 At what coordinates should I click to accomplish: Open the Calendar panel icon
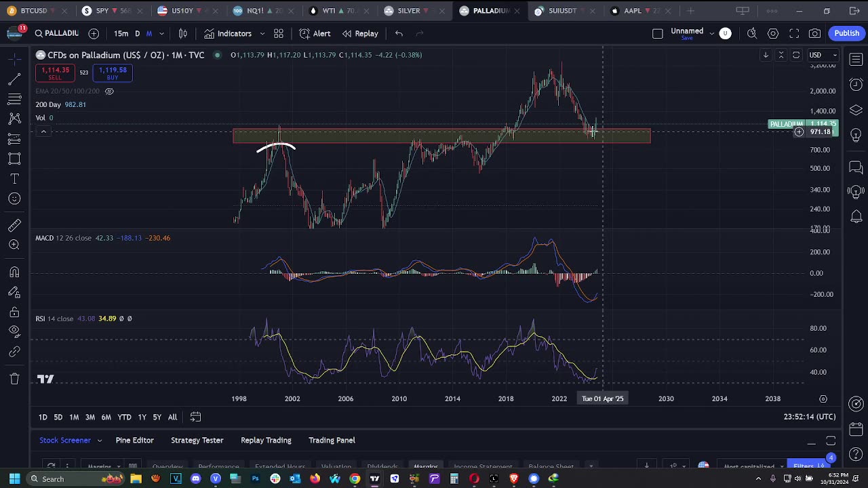(x=856, y=430)
